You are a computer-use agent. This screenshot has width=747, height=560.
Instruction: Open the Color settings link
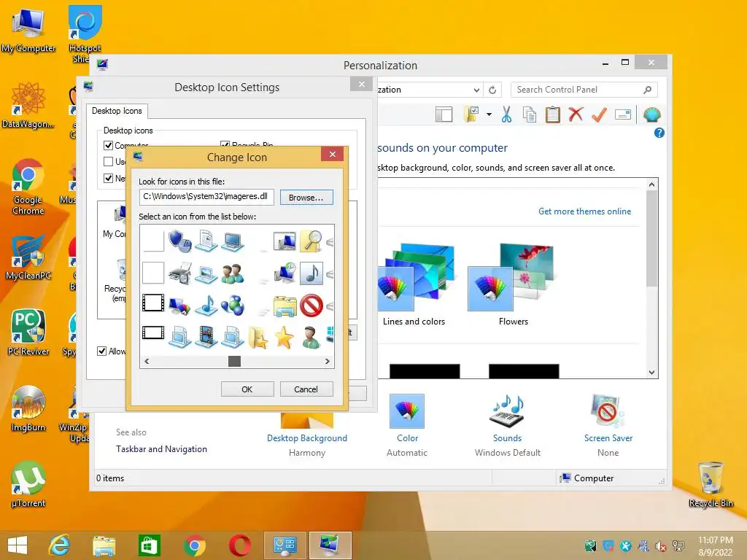pyautogui.click(x=407, y=438)
